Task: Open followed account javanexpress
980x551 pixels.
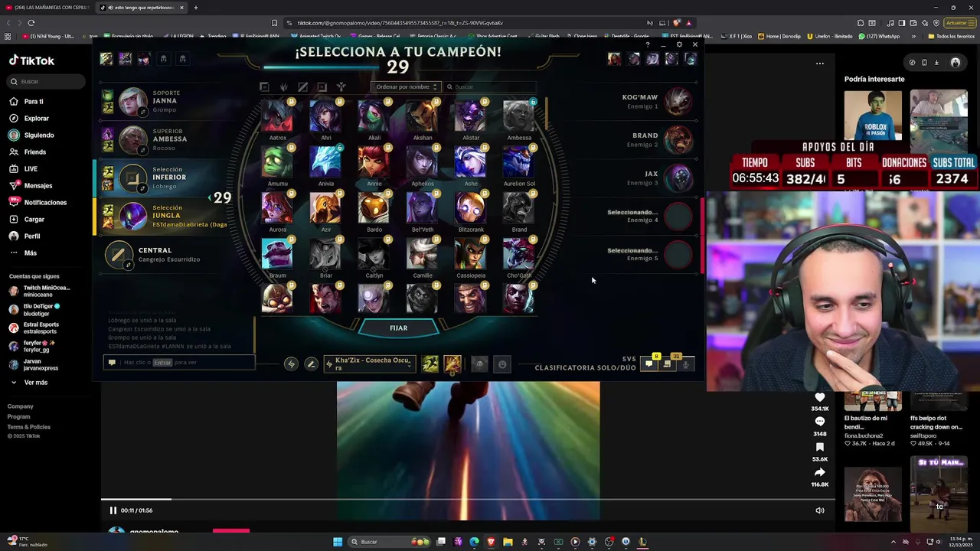Action: pyautogui.click(x=33, y=364)
